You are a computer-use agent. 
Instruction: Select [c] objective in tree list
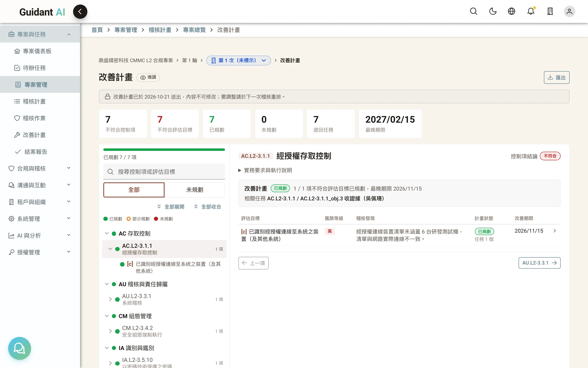point(171,267)
